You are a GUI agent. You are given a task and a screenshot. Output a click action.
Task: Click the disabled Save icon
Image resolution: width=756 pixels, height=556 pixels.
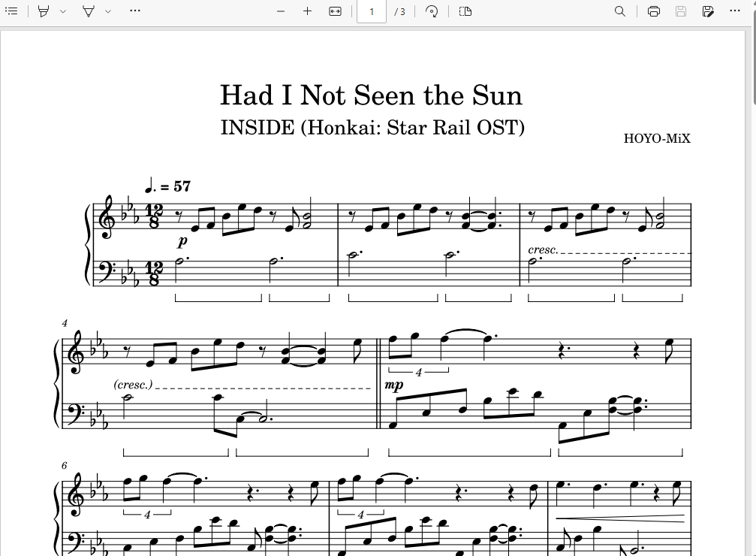coord(681,11)
